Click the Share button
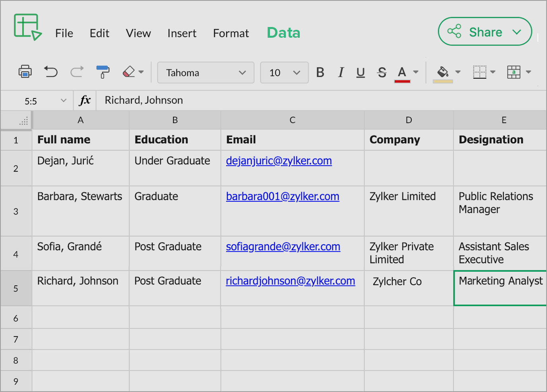 pos(485,32)
